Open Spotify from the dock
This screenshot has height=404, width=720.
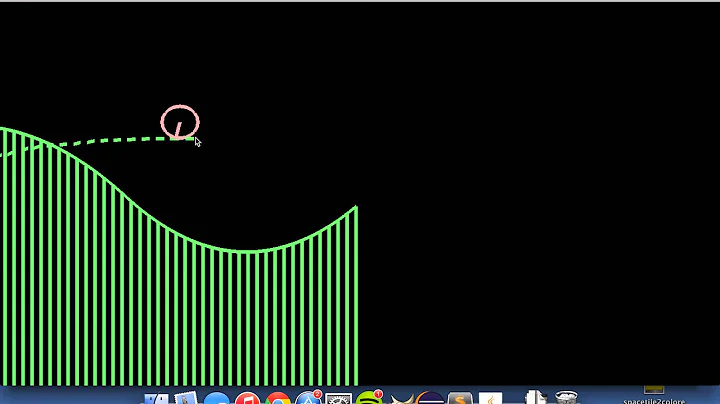(369, 398)
